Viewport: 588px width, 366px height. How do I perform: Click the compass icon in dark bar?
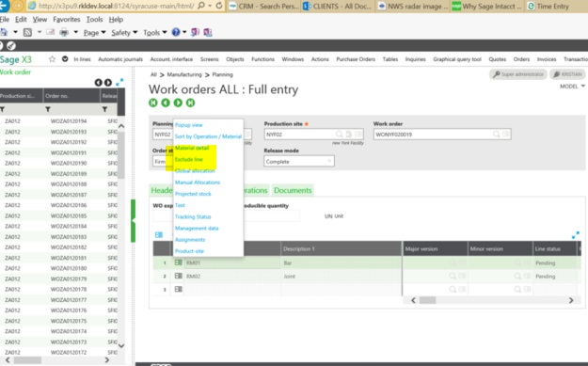tap(11, 46)
